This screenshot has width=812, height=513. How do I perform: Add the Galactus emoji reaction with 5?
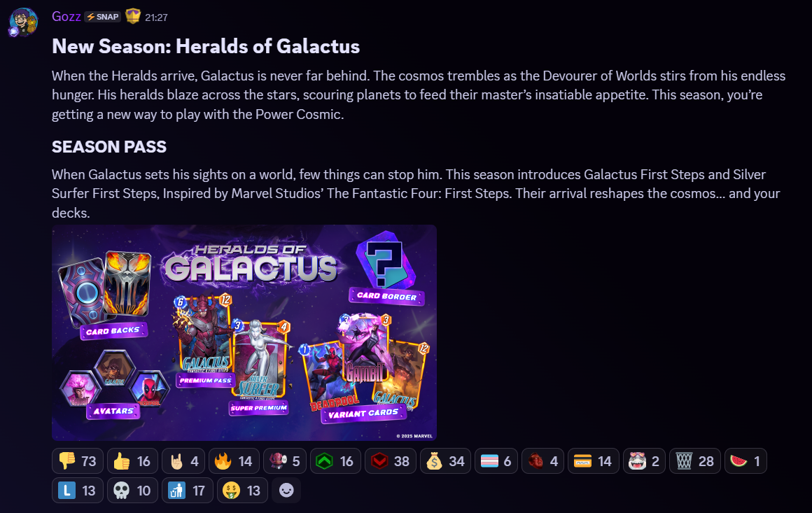pyautogui.click(x=285, y=461)
